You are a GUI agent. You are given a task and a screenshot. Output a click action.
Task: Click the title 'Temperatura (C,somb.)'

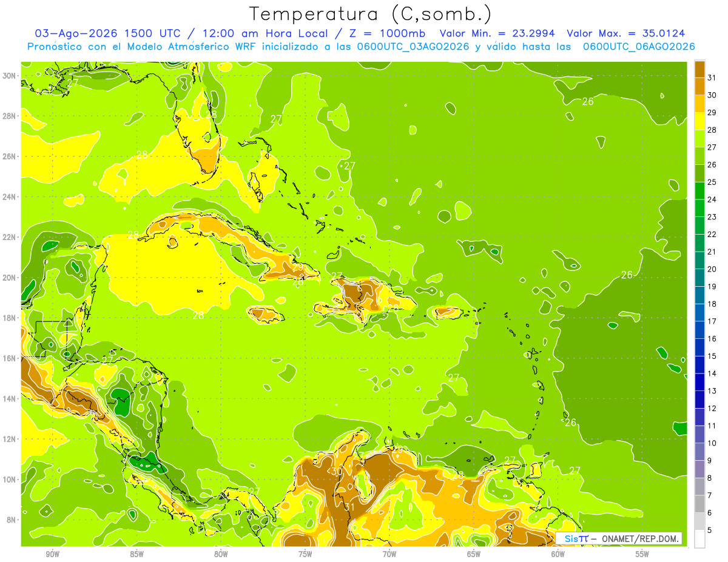point(371,13)
